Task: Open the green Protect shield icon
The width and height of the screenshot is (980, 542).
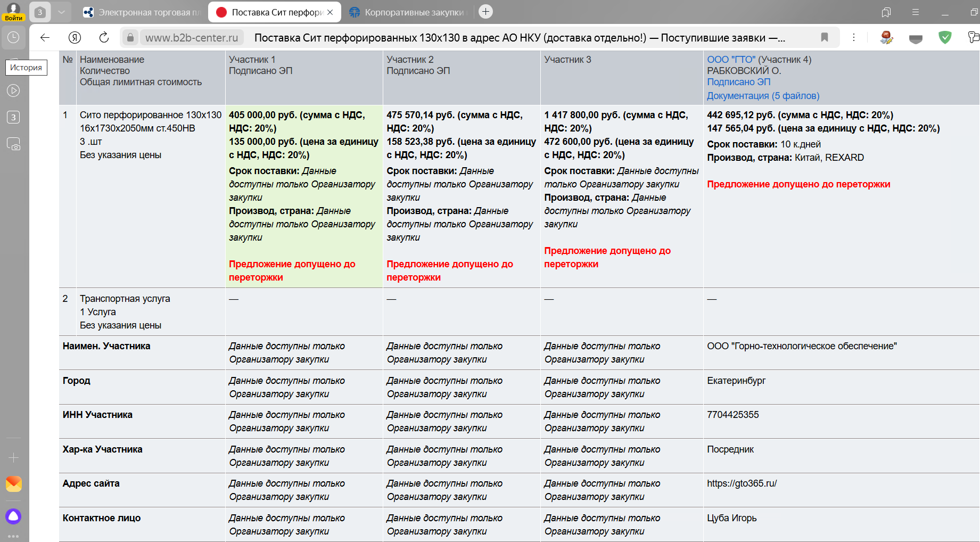Action: click(945, 37)
